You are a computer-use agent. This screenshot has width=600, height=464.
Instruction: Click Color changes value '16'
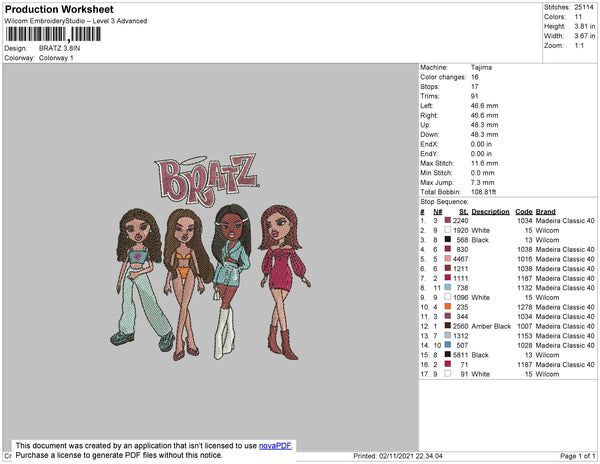474,77
